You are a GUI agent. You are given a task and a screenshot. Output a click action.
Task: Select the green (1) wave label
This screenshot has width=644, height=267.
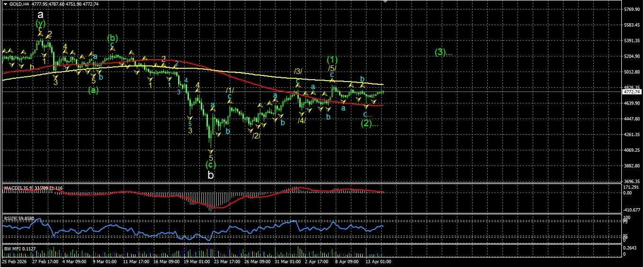[332, 60]
